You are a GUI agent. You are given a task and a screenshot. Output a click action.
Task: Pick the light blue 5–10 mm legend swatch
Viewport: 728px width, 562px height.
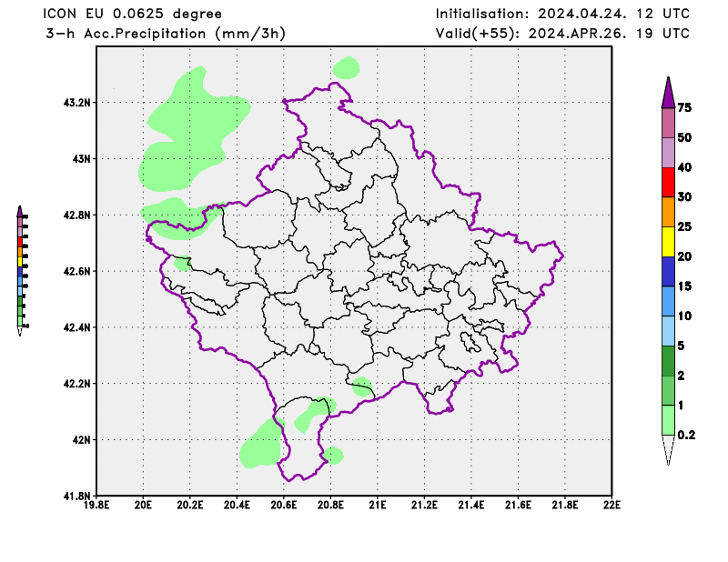[668, 331]
